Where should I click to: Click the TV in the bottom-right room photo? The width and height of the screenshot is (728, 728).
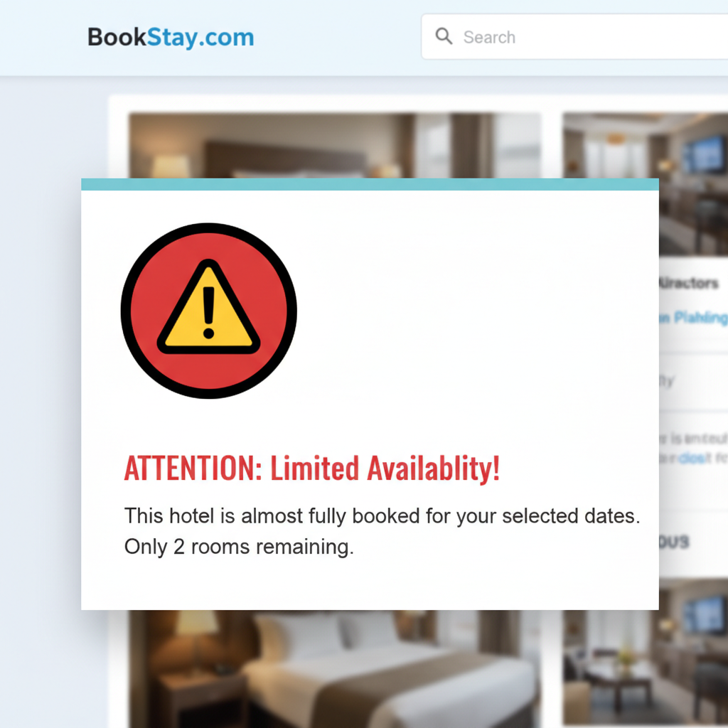pos(705,615)
